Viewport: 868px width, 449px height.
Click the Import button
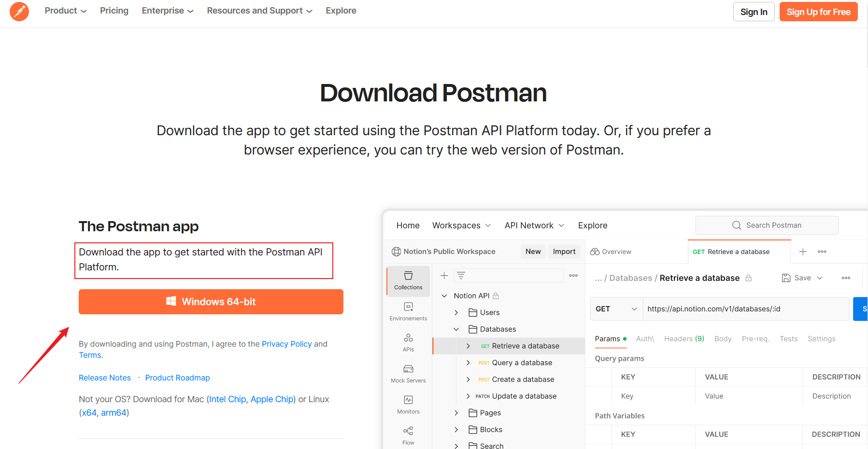point(564,252)
